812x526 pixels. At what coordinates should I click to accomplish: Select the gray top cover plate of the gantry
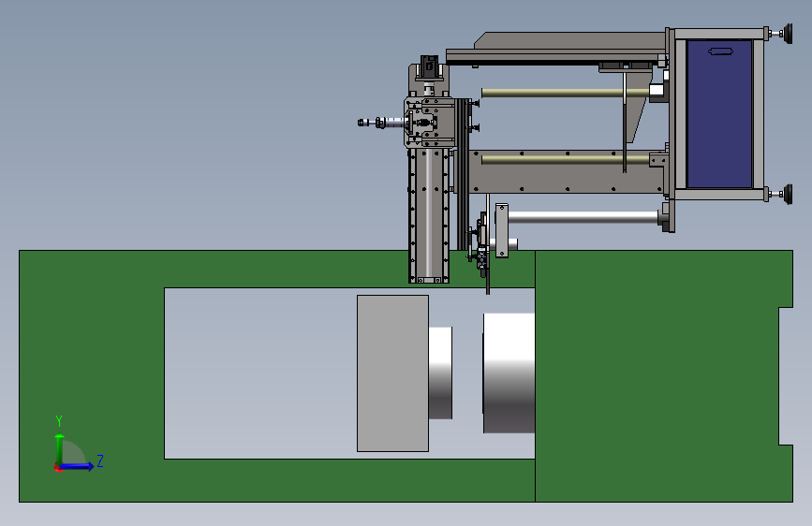pos(569,41)
